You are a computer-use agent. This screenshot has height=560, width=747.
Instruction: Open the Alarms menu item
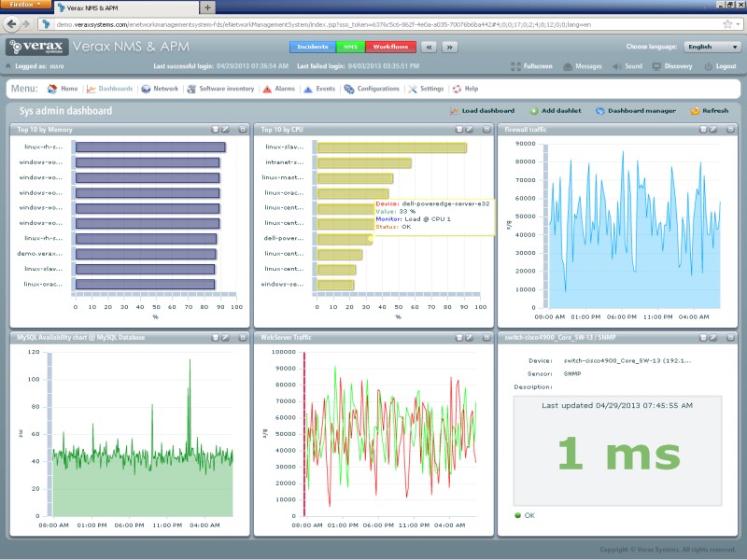pos(278,89)
